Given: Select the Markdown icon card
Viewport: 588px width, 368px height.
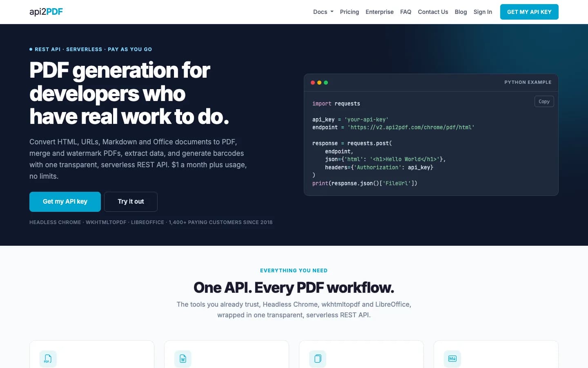Looking at the screenshot, I should [496, 354].
